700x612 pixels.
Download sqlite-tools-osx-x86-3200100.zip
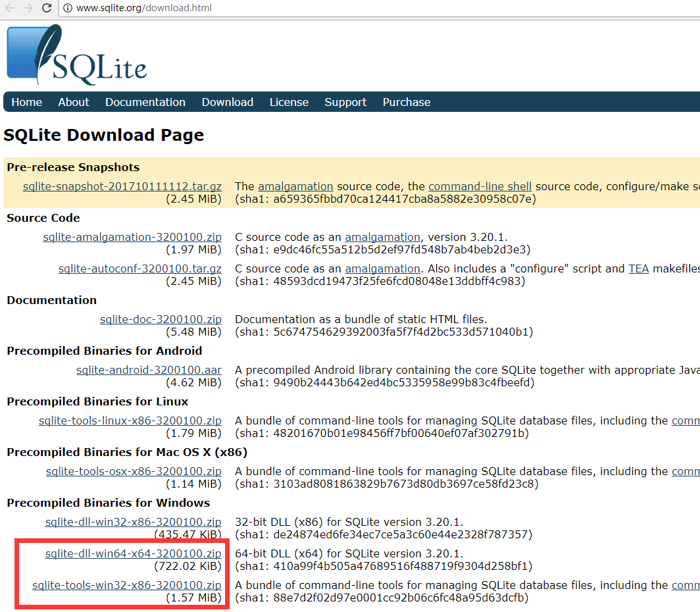(x=134, y=471)
